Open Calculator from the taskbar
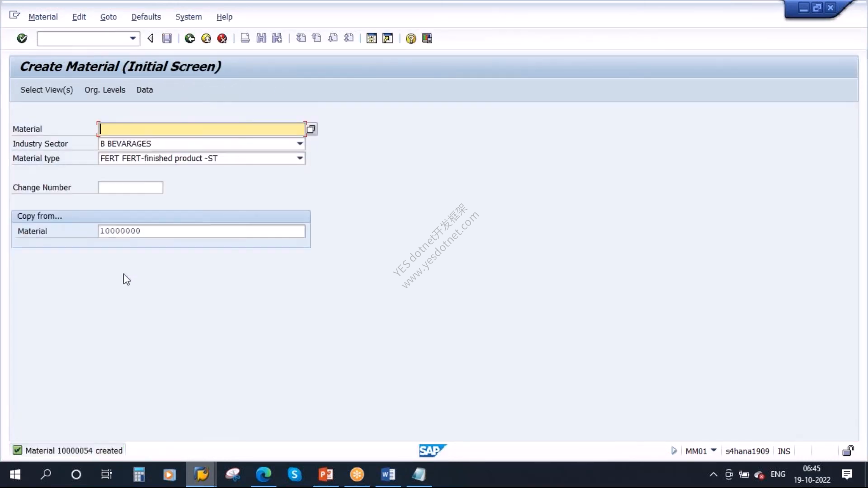 (x=139, y=474)
